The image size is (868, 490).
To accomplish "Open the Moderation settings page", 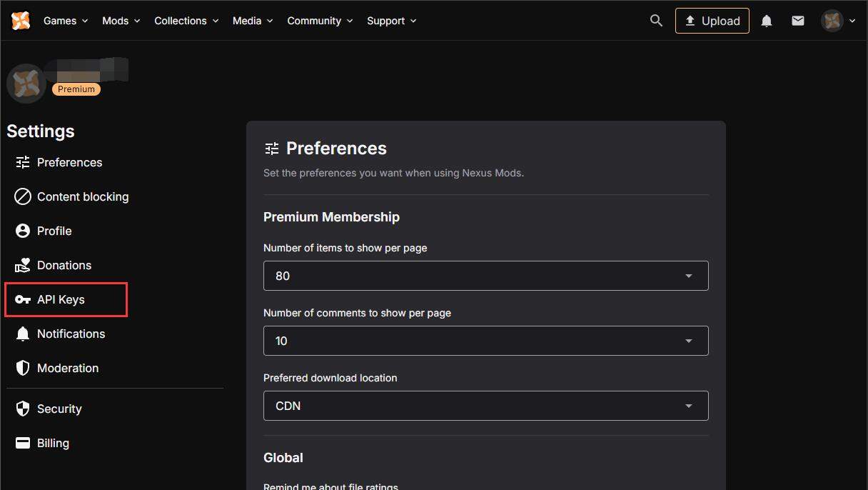I will click(67, 368).
